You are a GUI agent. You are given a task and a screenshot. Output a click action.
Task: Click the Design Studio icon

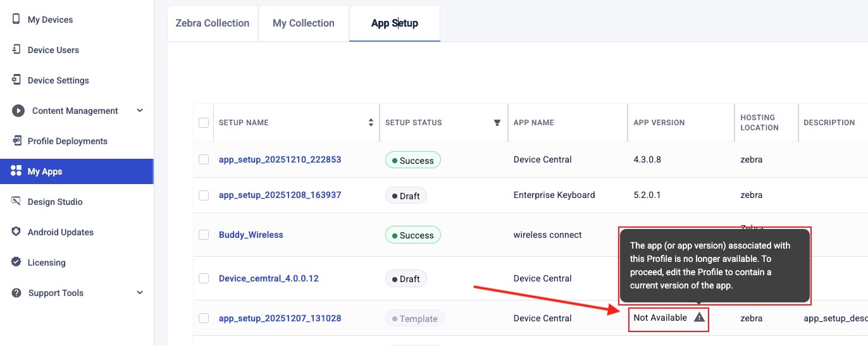16,202
